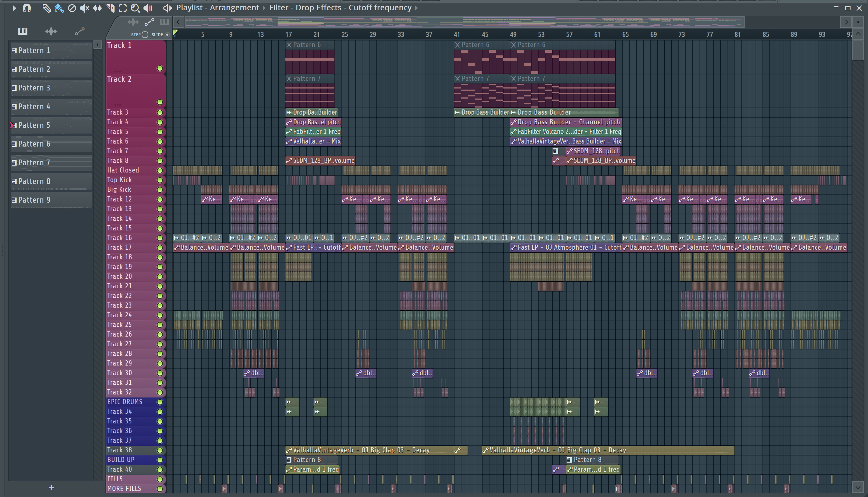Open menu of first Pattern 8 clip
This screenshot has width=868, height=497.
point(289,460)
